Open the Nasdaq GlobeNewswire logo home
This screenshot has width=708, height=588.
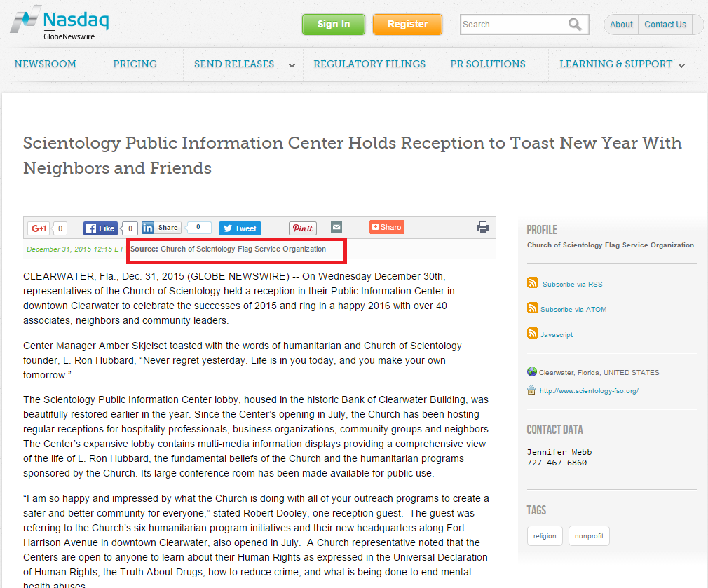[59, 23]
